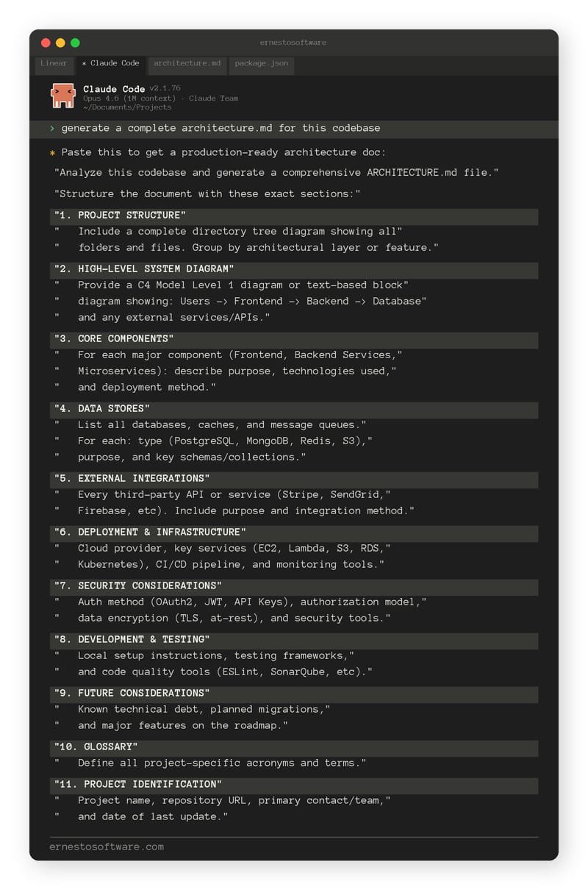Click the '7. SECURITY CONSIDERATIONS' header row
This screenshot has width=588, height=890.
click(294, 586)
